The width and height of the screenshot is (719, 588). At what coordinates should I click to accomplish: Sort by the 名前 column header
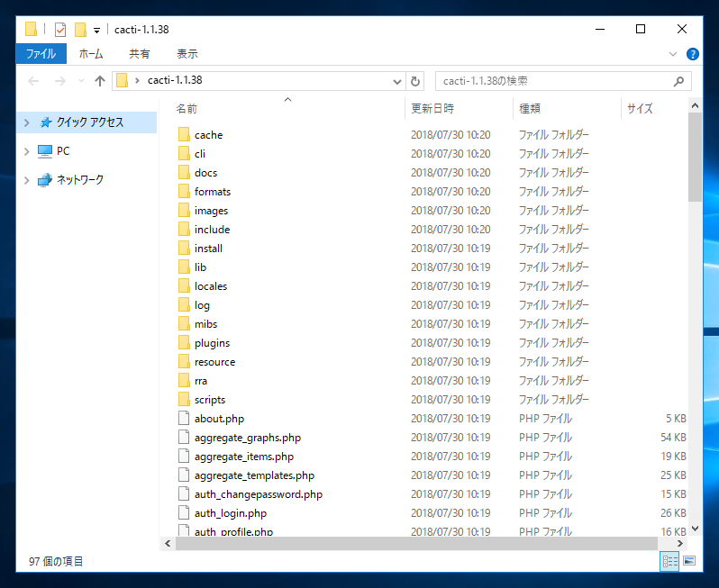point(187,109)
